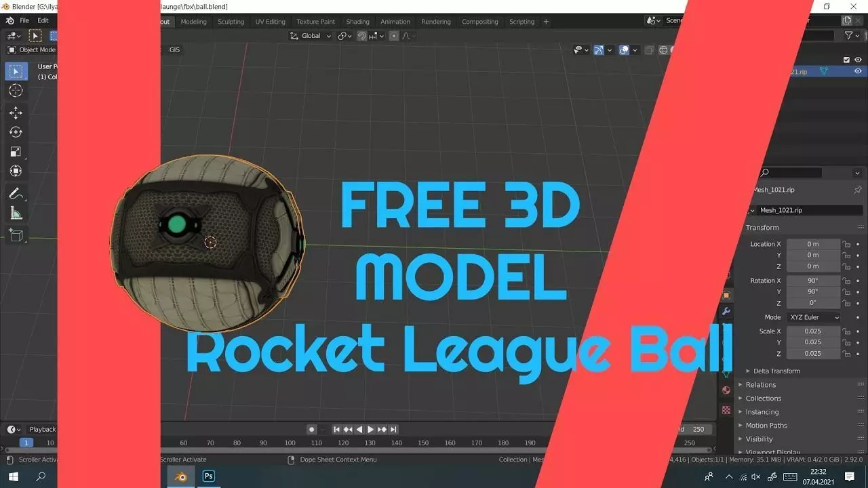The height and width of the screenshot is (488, 868).
Task: Switch to the UV Editing workspace tab
Action: 270,22
